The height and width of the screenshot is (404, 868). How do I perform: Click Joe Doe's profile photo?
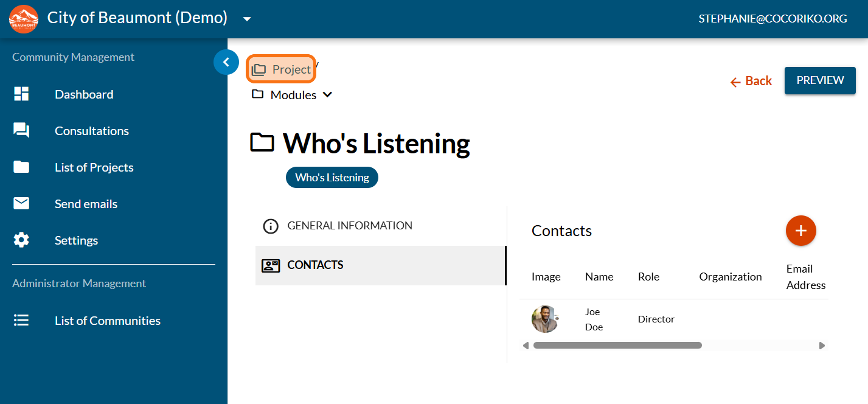(544, 319)
